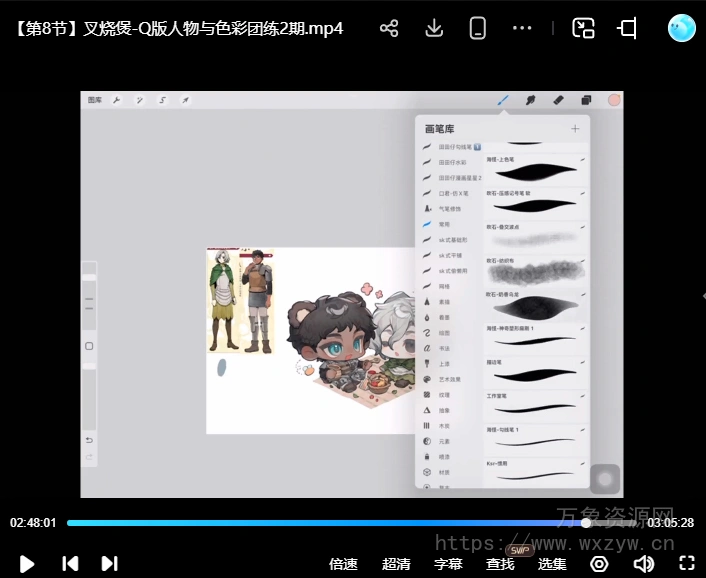Viewport: 706px width, 578px height.
Task: Open the three-dots more options menu
Action: 522,28
